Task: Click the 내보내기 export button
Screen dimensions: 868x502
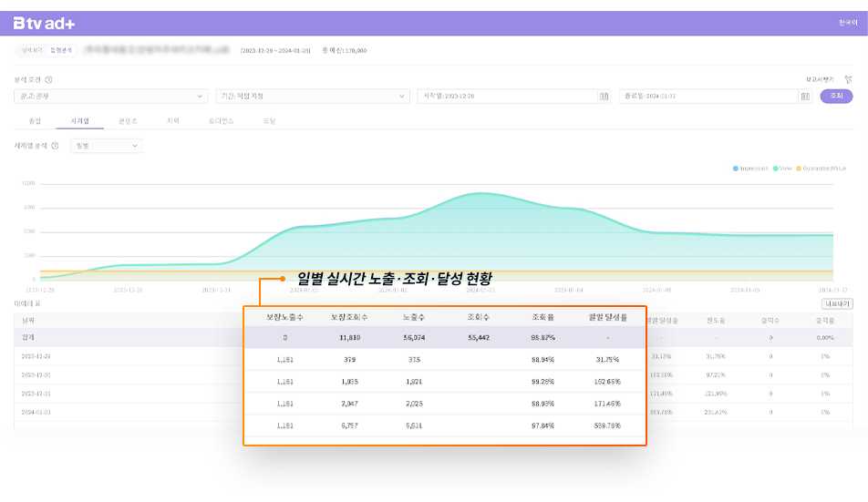Action: point(836,304)
